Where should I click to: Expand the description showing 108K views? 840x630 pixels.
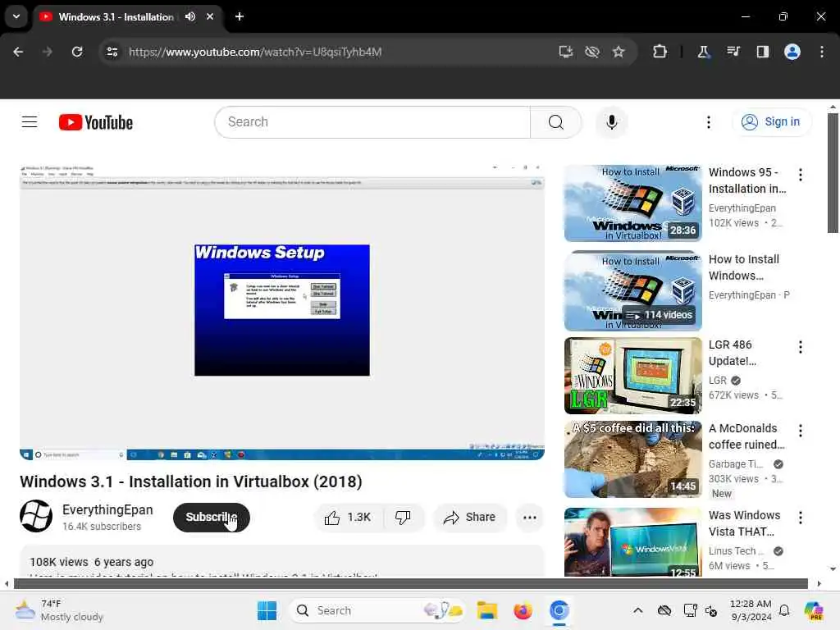[282, 561]
